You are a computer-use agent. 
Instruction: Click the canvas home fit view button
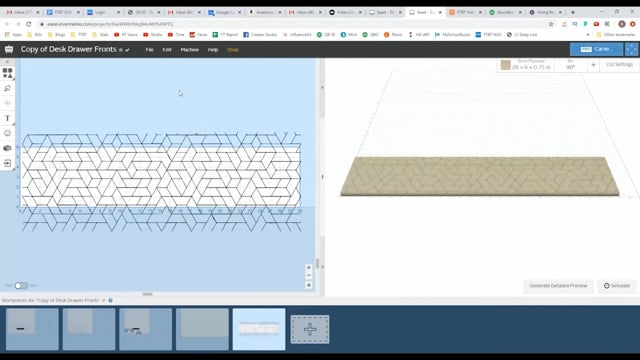[309, 285]
